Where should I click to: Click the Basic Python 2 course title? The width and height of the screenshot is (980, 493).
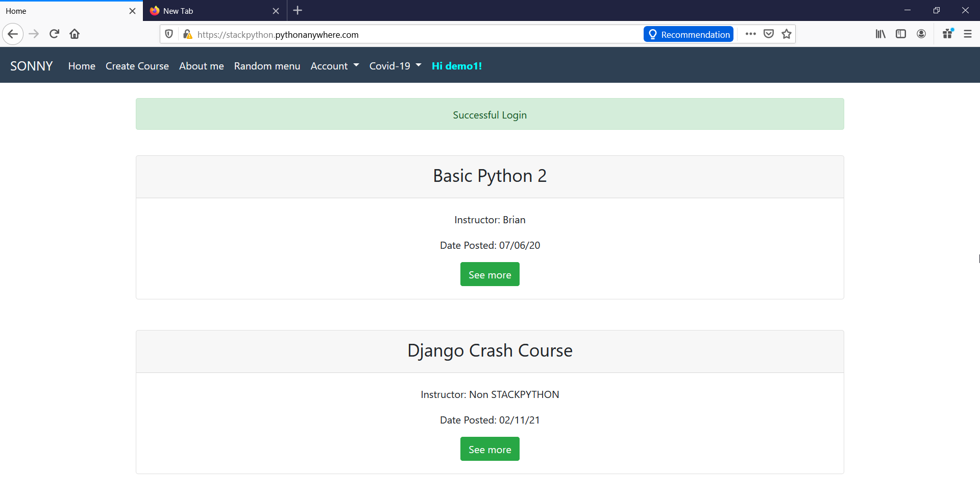[490, 176]
